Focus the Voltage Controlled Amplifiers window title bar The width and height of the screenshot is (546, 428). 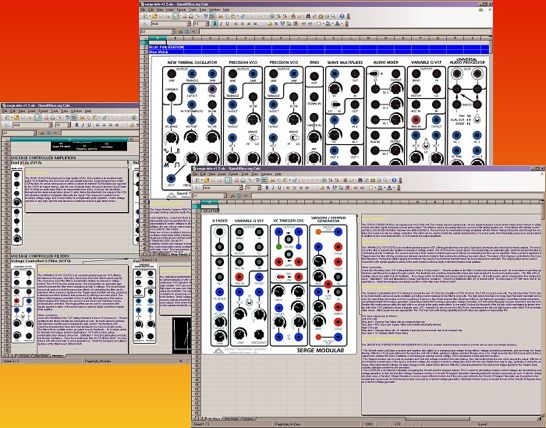coord(70,105)
